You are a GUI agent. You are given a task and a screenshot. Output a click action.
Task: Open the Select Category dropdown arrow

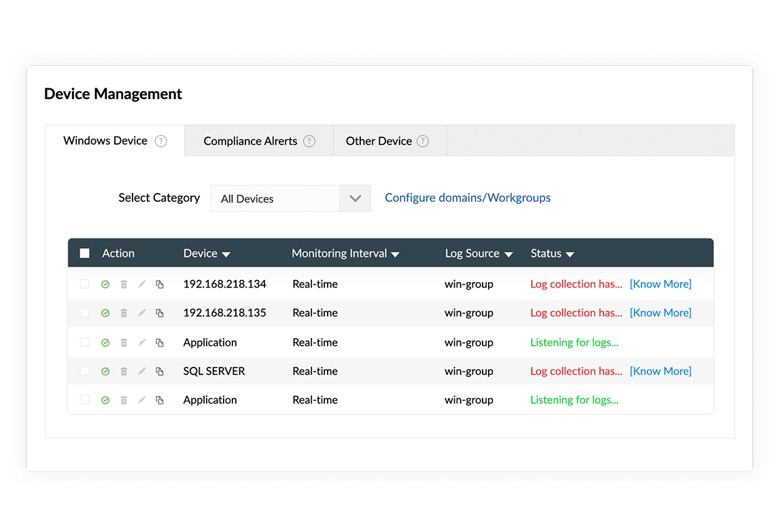point(355,198)
